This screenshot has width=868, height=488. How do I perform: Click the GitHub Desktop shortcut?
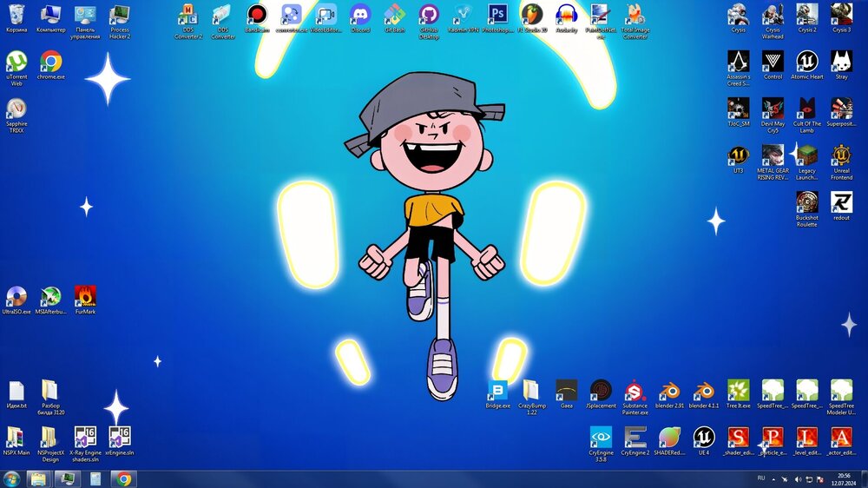click(429, 16)
